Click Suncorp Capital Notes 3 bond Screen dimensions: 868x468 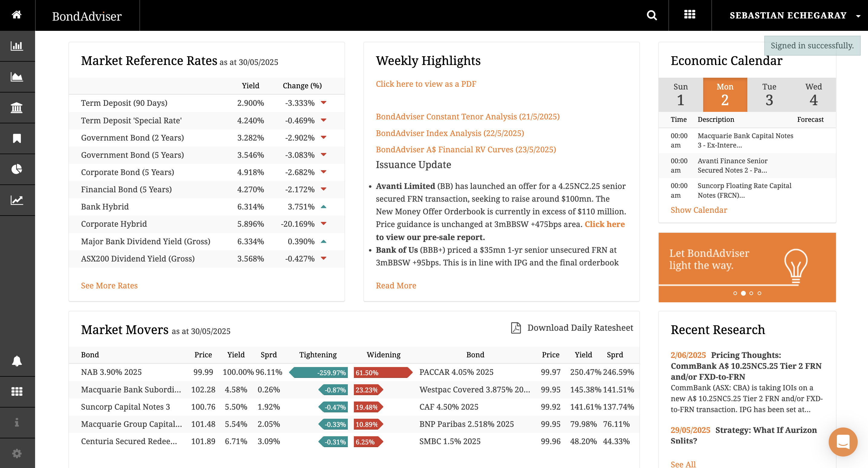(x=125, y=407)
